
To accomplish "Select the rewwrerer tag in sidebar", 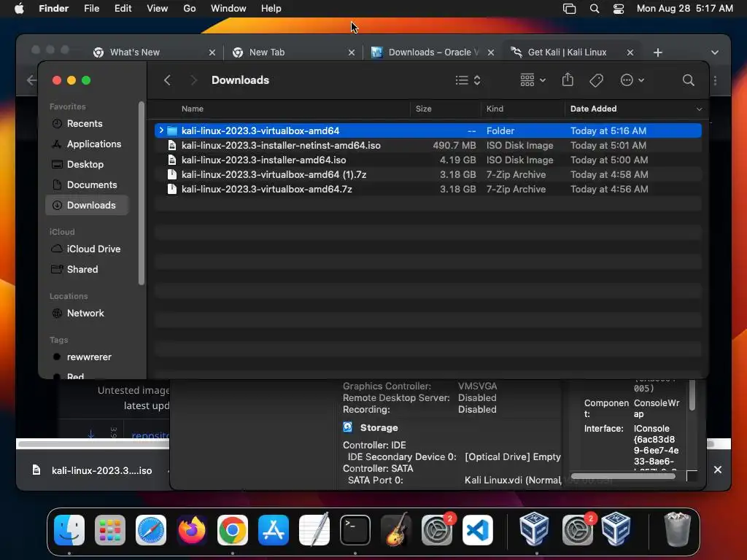I will click(87, 357).
